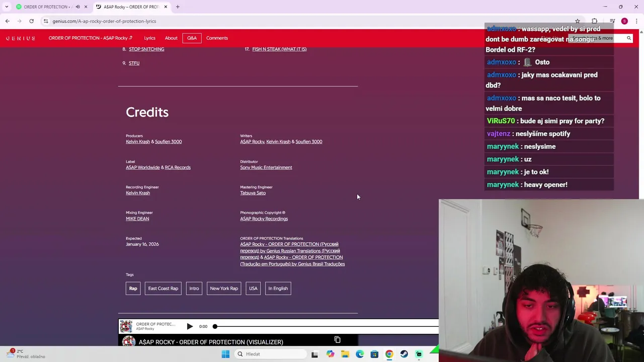This screenshot has height=362, width=644.
Task: Launch Copilot from the taskbar
Action: [330, 354]
